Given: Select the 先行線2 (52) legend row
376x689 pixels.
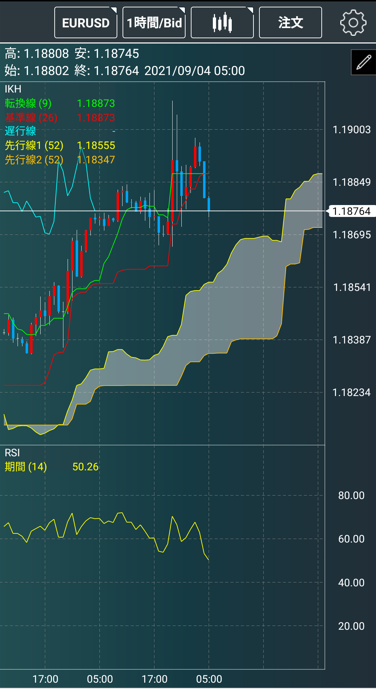Looking at the screenshot, I should pos(60,160).
